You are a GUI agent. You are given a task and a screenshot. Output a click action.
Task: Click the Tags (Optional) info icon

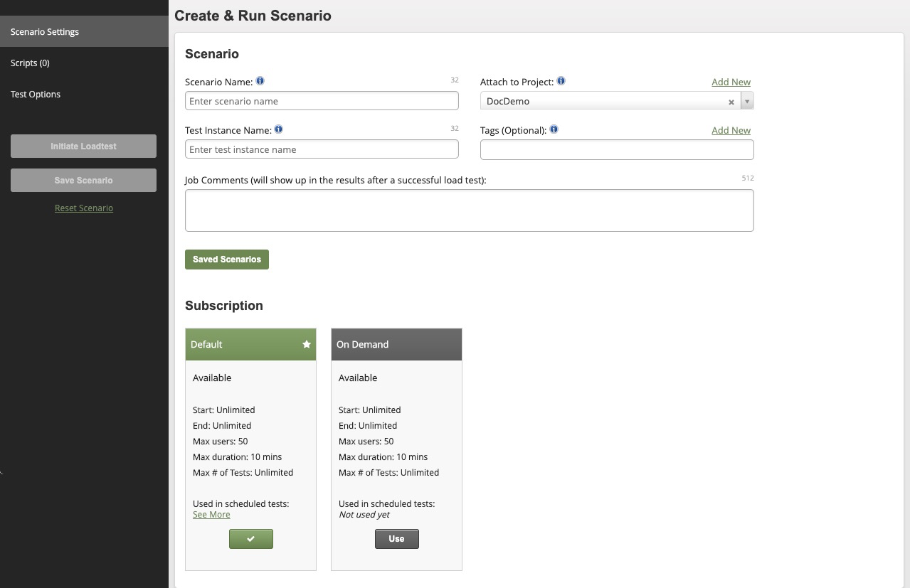[554, 129]
